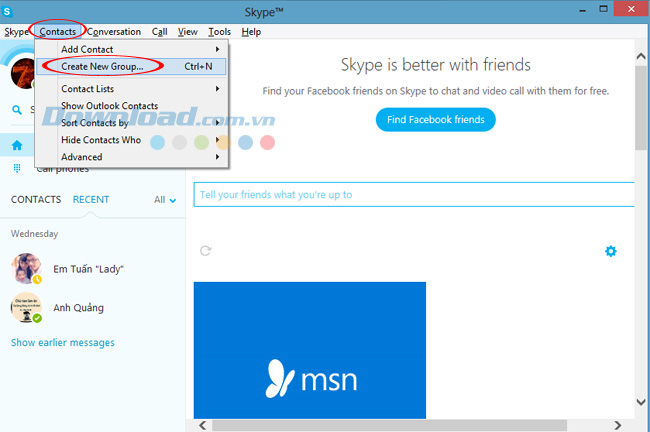
Task: Expand the Add Contact submenu arrow
Action: pos(217,49)
